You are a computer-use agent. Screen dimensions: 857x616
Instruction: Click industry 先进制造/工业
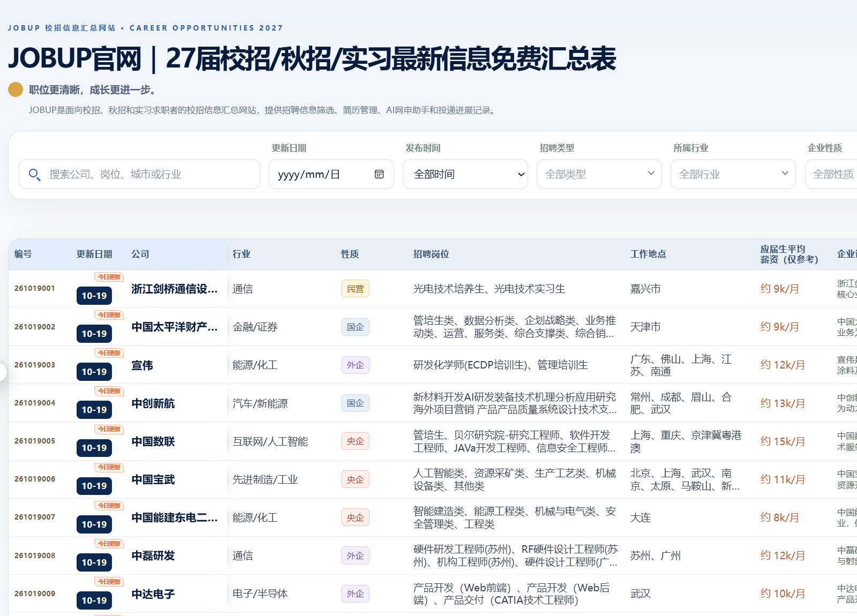tap(265, 479)
